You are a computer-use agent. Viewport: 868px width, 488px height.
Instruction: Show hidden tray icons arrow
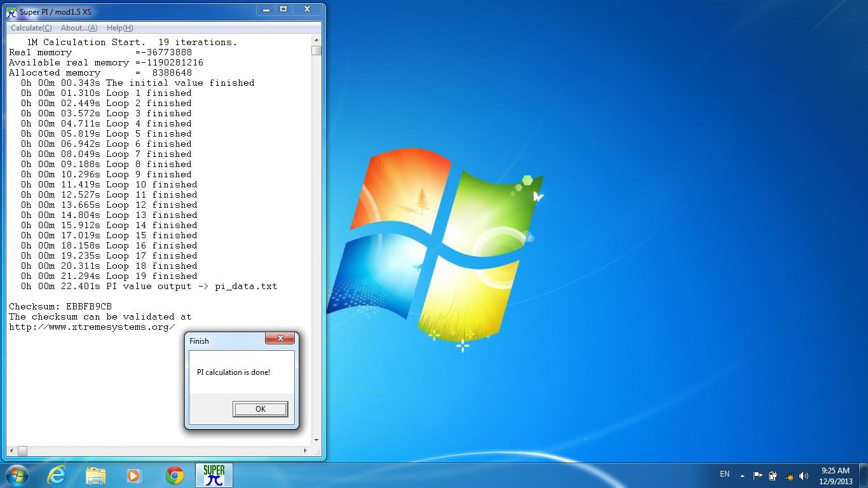[742, 475]
